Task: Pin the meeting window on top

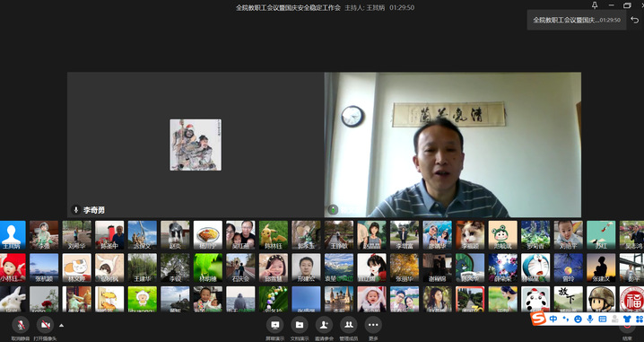Action: (595, 5)
